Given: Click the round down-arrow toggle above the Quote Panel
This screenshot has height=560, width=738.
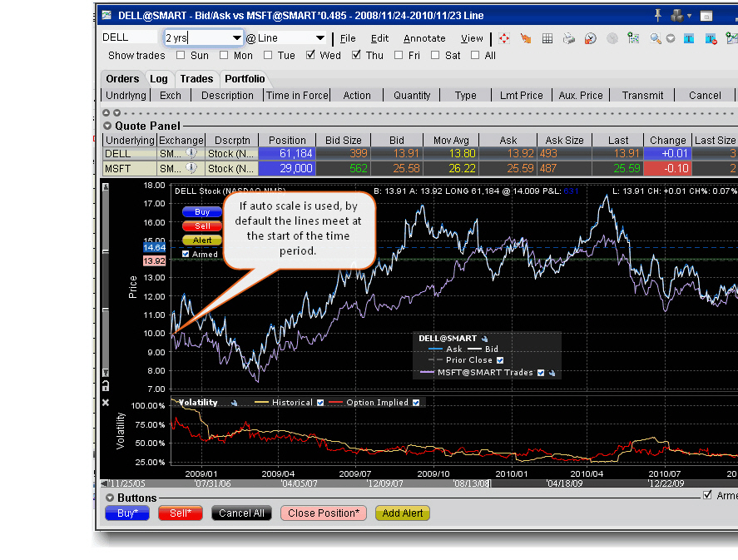Looking at the screenshot, I should [116, 113].
